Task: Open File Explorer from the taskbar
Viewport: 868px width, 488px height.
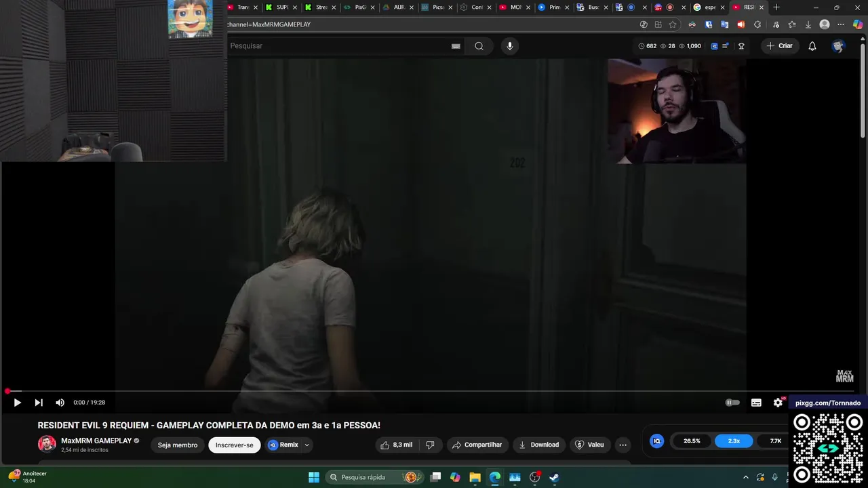Action: 475,477
